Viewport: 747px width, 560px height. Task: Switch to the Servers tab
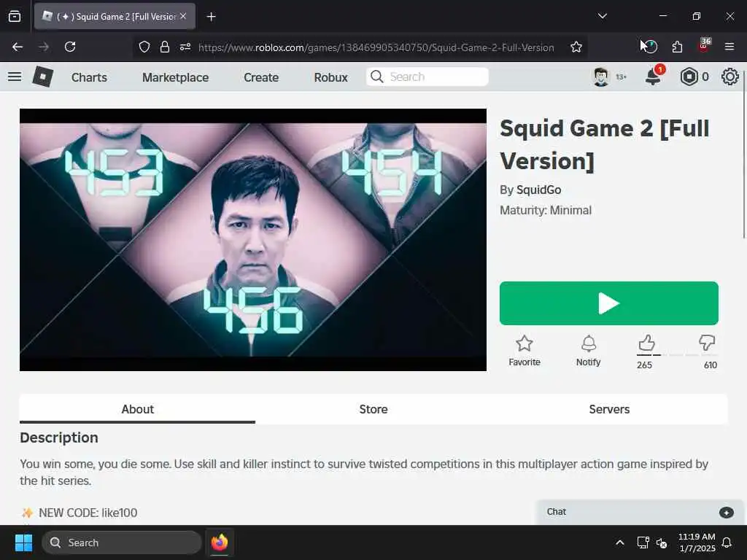click(609, 409)
